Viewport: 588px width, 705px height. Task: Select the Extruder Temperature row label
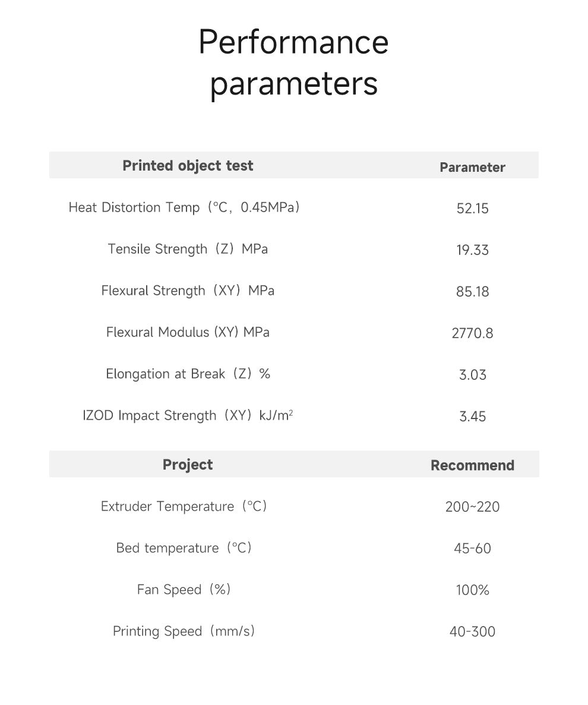point(184,506)
